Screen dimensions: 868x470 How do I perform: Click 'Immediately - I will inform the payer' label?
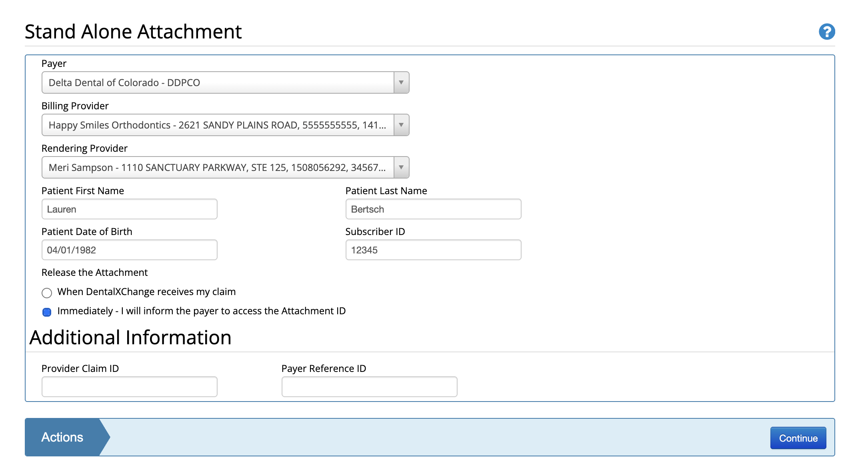pos(201,311)
